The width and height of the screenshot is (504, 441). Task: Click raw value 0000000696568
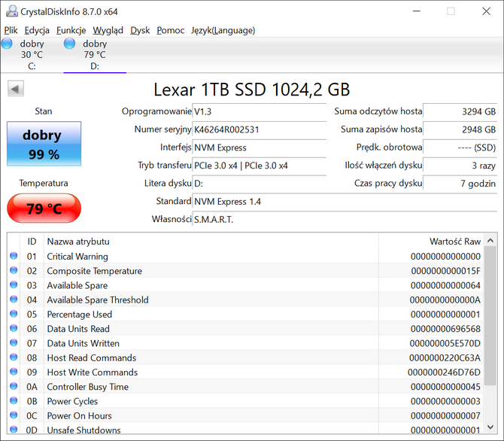[x=445, y=329]
